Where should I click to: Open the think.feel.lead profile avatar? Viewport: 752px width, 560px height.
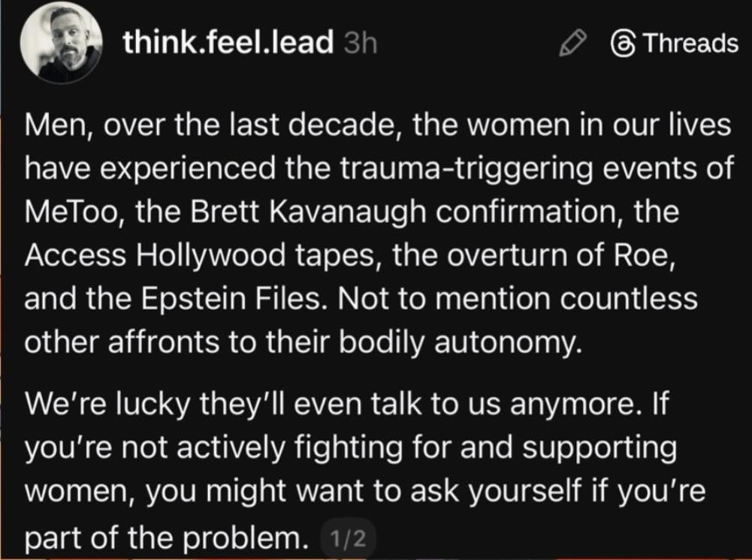(x=61, y=43)
